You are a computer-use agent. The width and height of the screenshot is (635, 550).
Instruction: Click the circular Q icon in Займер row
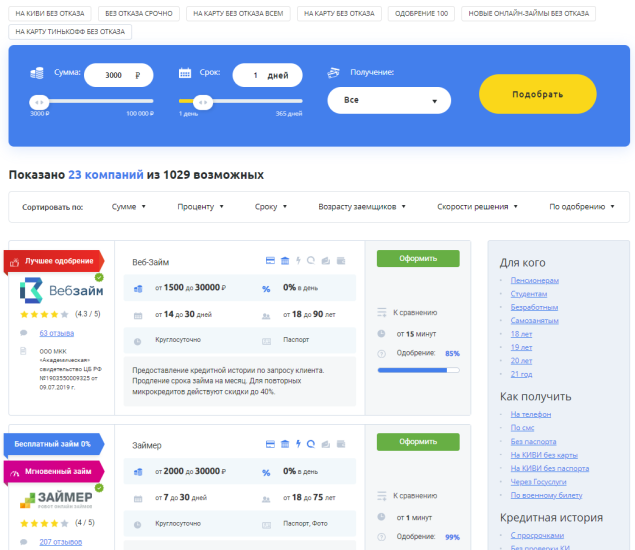[x=311, y=444]
